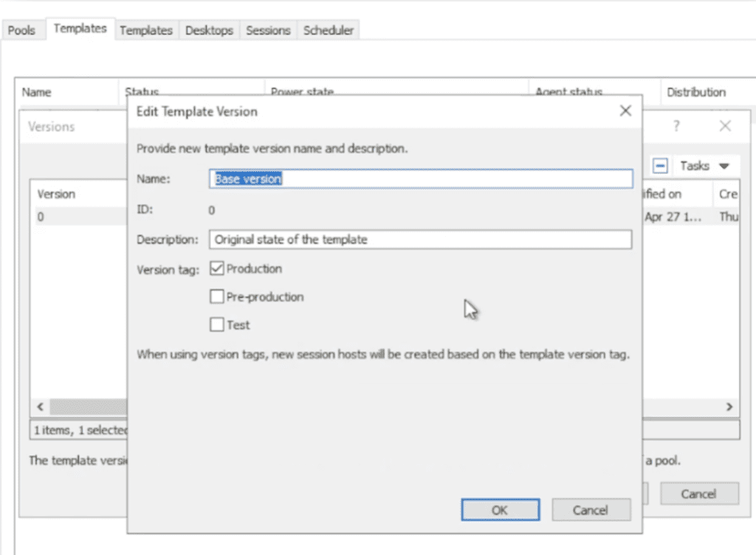Close the Edit Template Version dialog
Image resolution: width=756 pixels, height=555 pixels.
tap(625, 111)
